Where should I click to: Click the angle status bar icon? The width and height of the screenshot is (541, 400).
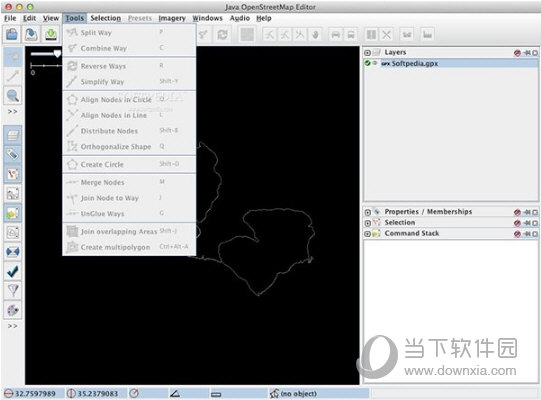(x=175, y=393)
